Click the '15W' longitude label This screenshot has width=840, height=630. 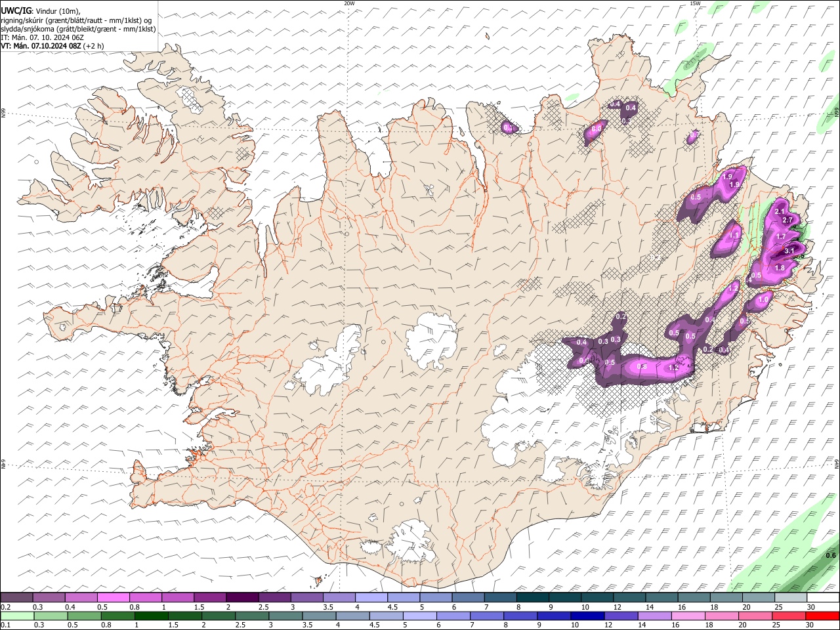(x=695, y=3)
